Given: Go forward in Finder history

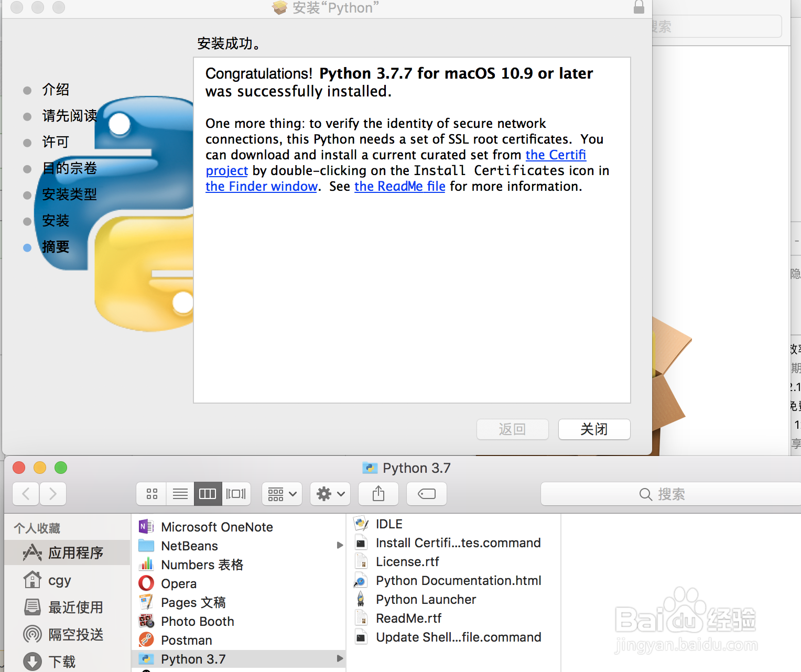Looking at the screenshot, I should [53, 494].
